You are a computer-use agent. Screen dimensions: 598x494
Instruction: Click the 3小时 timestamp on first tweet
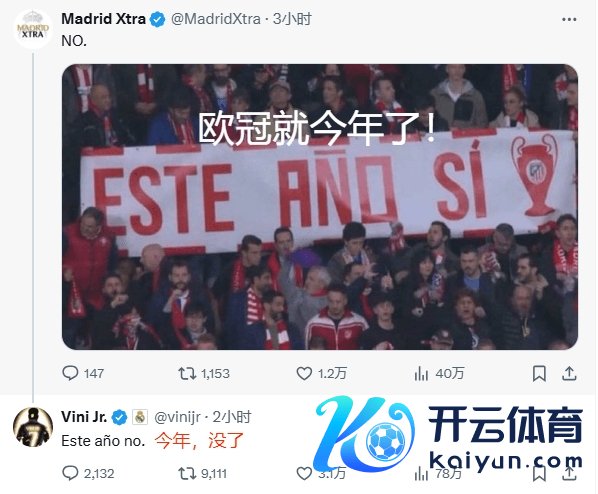[293, 19]
